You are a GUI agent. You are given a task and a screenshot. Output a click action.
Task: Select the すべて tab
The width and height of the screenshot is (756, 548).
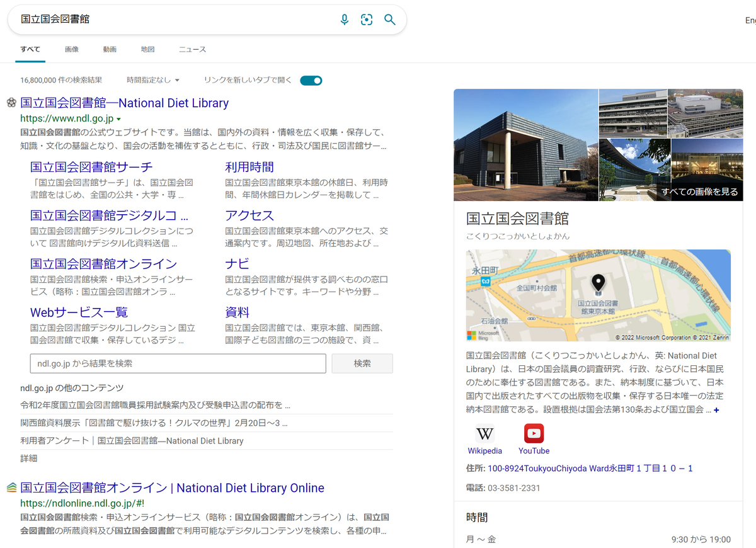[x=30, y=49]
